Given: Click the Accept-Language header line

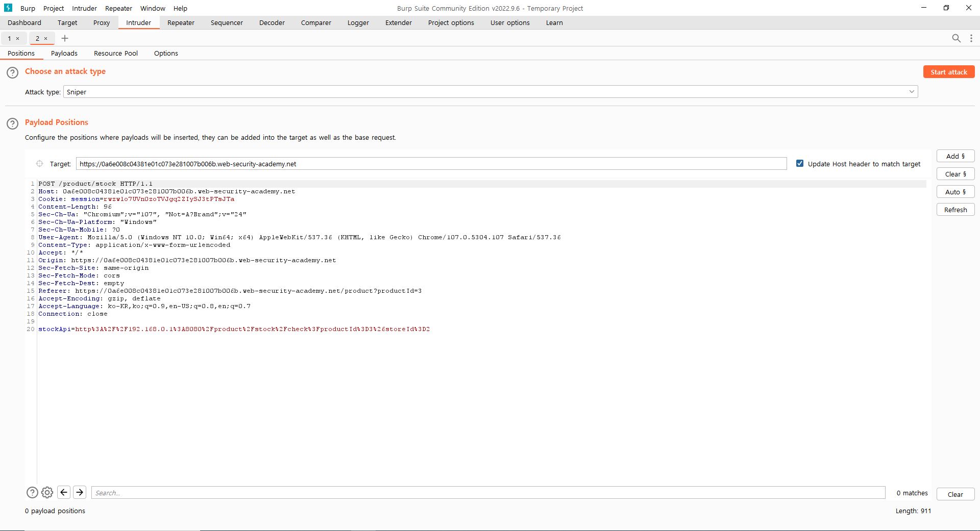Looking at the screenshot, I should pyautogui.click(x=144, y=306).
